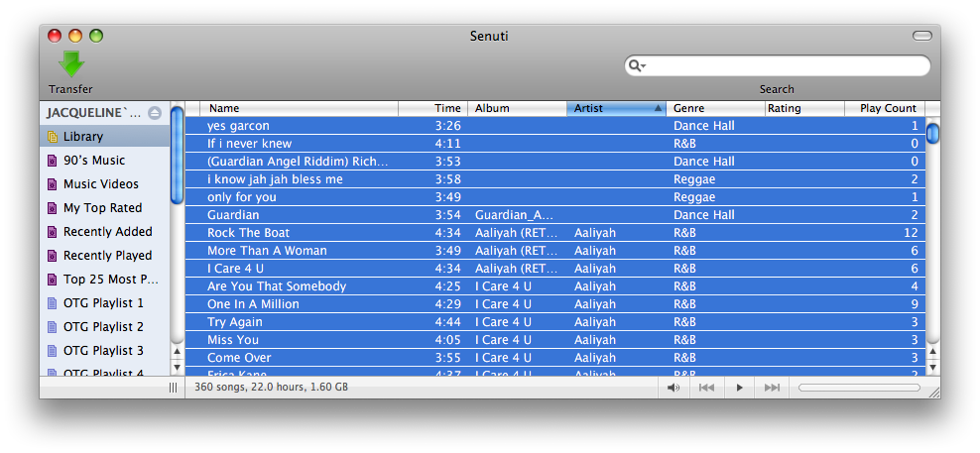Select the song 'Try Again'

click(555, 322)
